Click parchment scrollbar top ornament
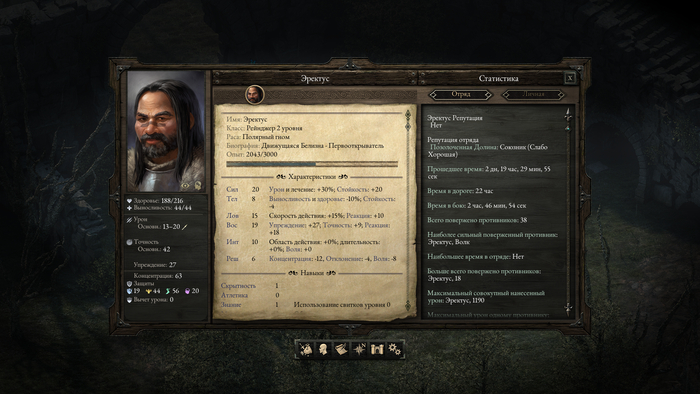The width and height of the screenshot is (700, 394). pos(408,115)
